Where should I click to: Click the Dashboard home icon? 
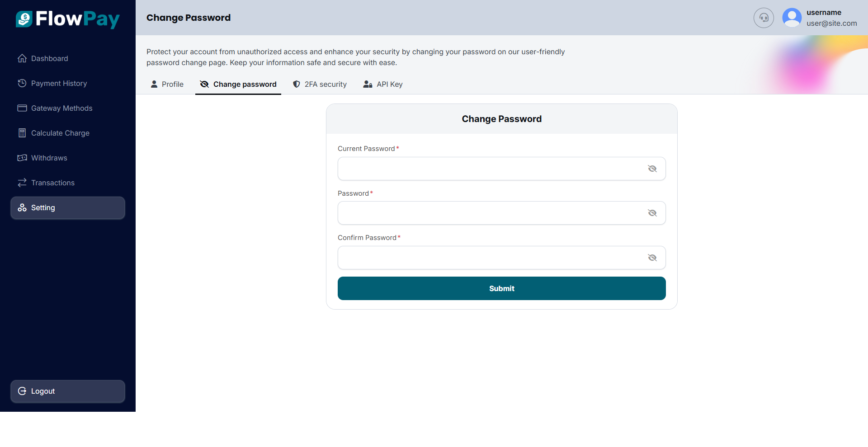22,58
